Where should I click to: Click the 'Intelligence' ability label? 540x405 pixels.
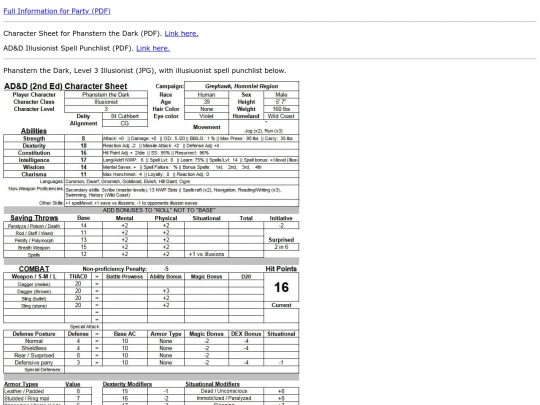(x=34, y=160)
